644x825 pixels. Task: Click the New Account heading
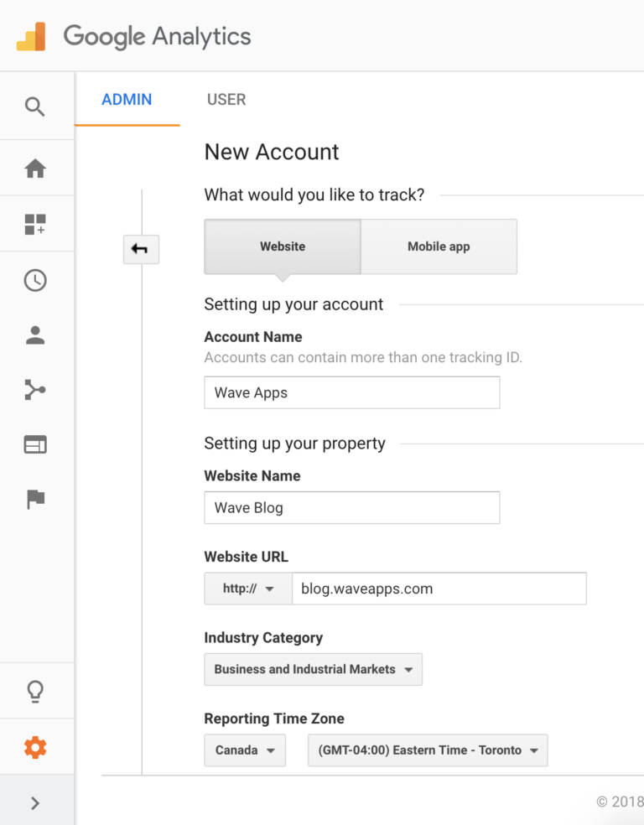coord(272,152)
